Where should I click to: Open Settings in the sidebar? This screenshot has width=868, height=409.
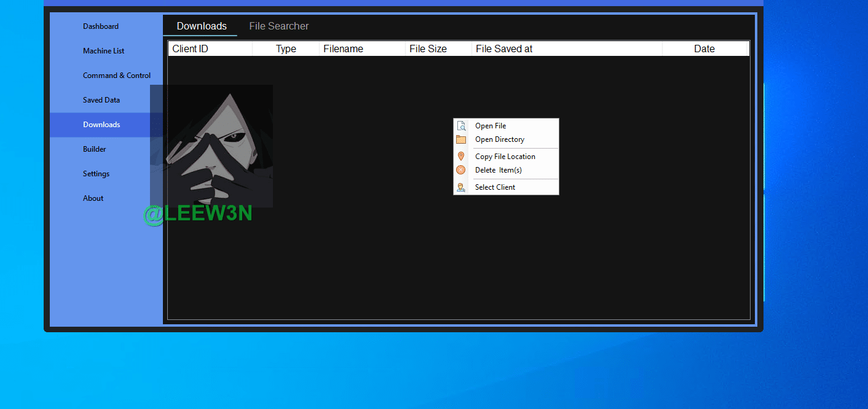click(x=96, y=174)
